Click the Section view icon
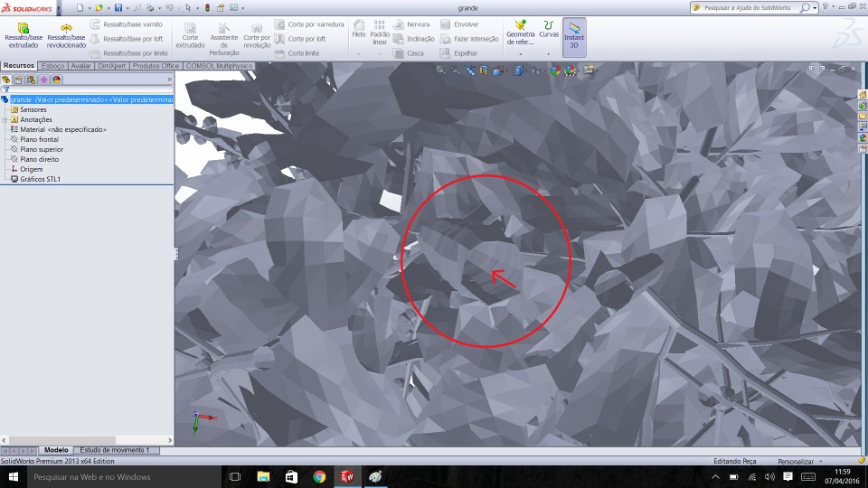This screenshot has height=488, width=868. point(484,70)
